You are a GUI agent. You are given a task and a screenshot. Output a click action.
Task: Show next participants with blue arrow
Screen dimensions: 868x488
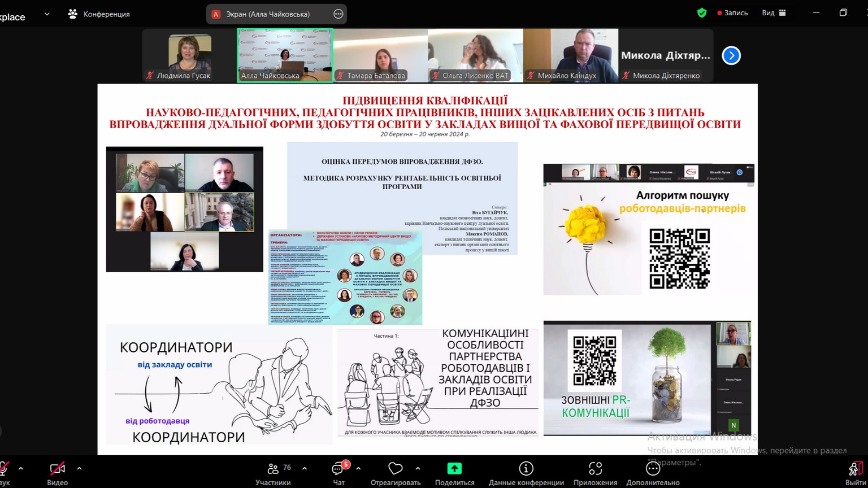(x=731, y=55)
